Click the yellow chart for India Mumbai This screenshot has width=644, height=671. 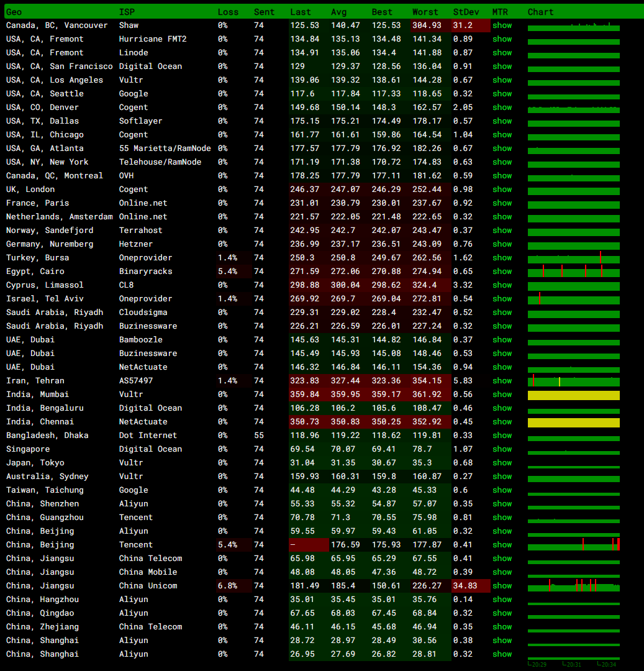click(x=573, y=395)
